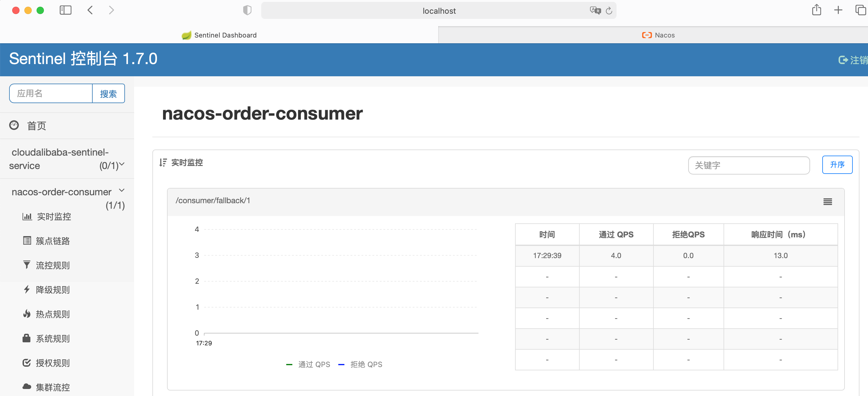Click the lock icon beside 系统规则

tap(27, 338)
